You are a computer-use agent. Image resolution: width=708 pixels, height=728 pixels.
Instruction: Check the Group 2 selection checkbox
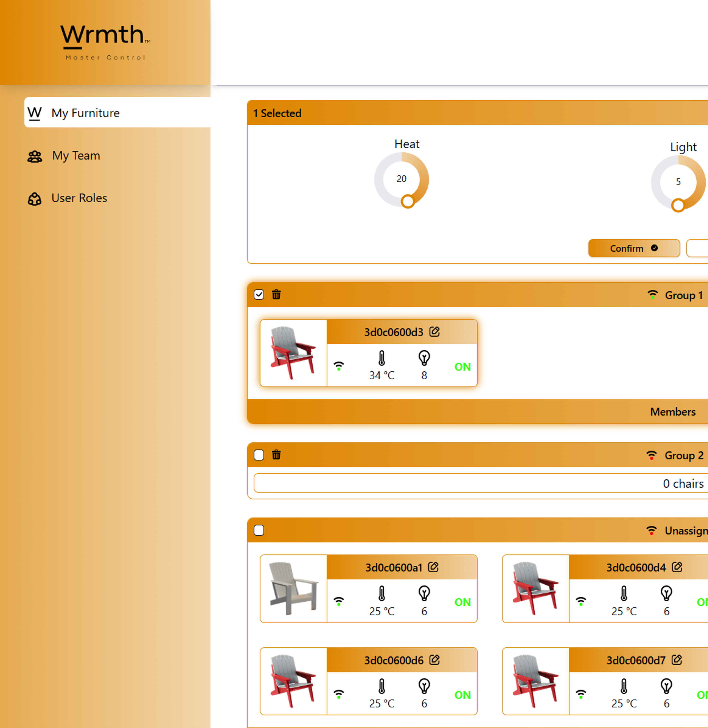coord(259,455)
